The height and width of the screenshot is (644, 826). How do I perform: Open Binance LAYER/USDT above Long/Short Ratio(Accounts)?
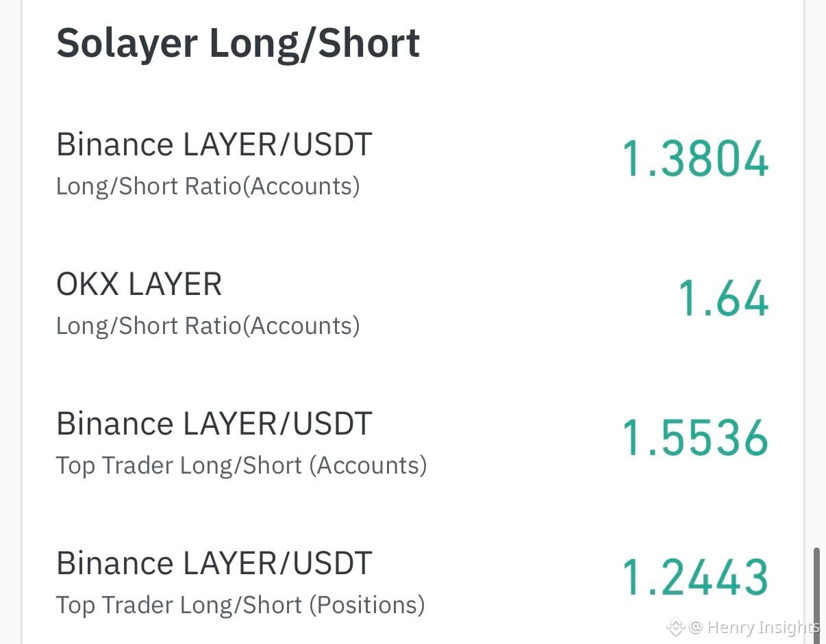tap(214, 145)
